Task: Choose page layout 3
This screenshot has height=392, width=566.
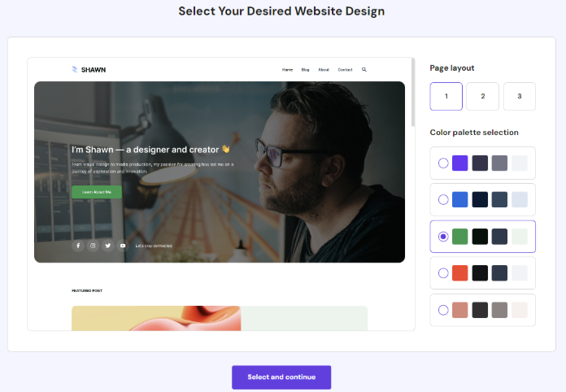Action: [520, 97]
